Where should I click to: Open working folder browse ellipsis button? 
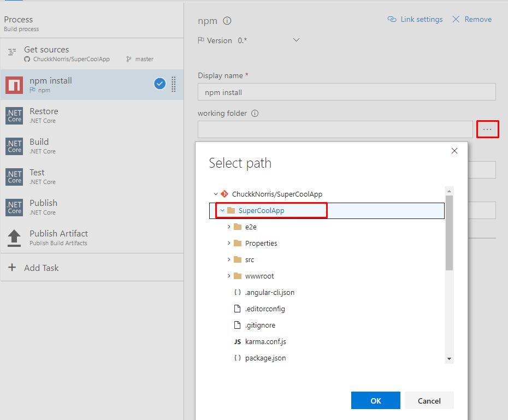pos(487,129)
